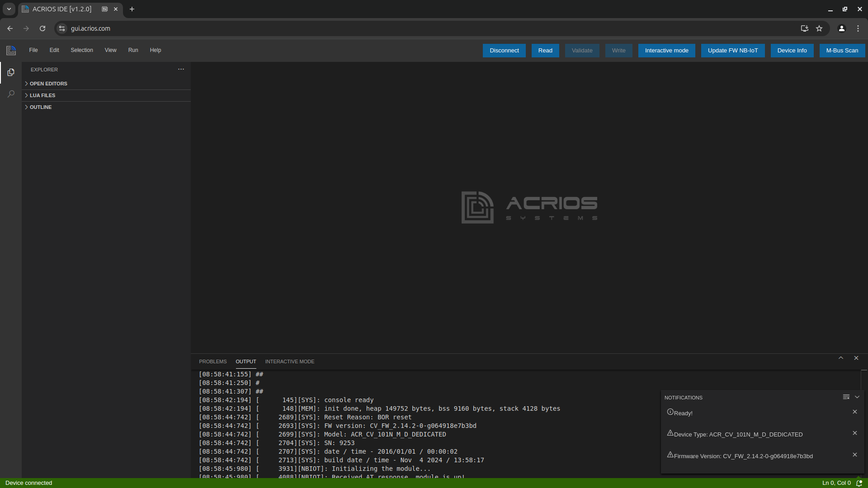Image resolution: width=868 pixels, height=488 pixels.
Task: Open a new browser tab
Action: 132,9
